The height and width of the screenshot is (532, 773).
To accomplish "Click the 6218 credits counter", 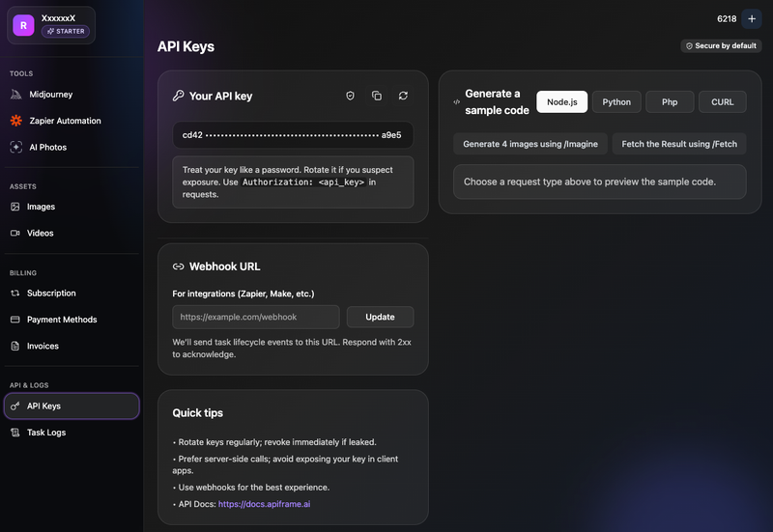I will (x=727, y=18).
